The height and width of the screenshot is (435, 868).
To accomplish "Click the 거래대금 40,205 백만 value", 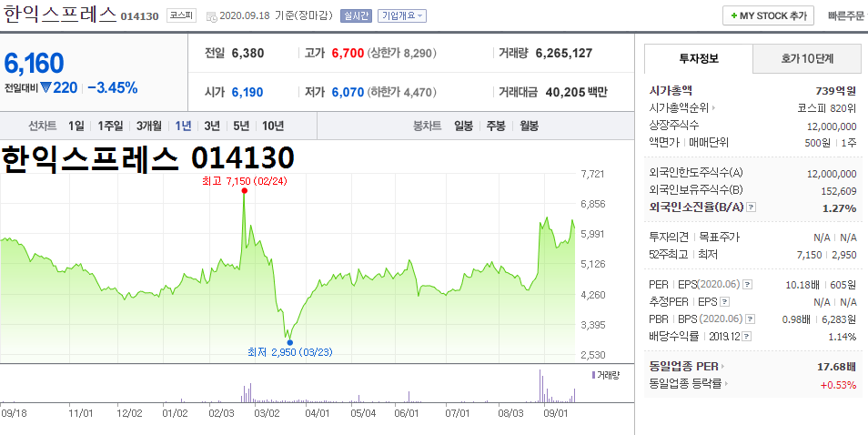I will tap(576, 93).
